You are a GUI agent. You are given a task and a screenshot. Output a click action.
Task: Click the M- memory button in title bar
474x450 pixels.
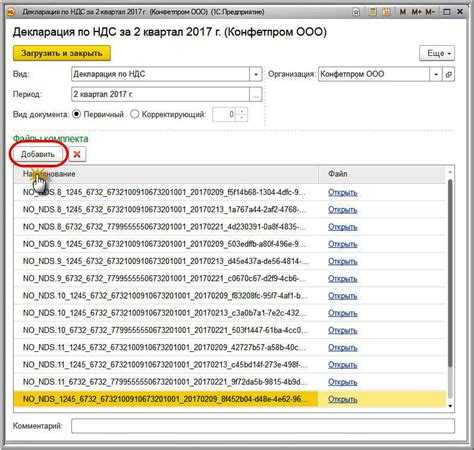(430, 12)
